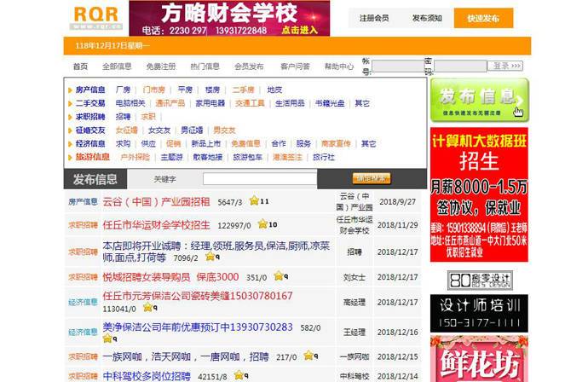The height and width of the screenshot is (382, 588).
Task: Click the star icon beside 中科驾校多岗位招聘
Action: pyautogui.click(x=239, y=375)
